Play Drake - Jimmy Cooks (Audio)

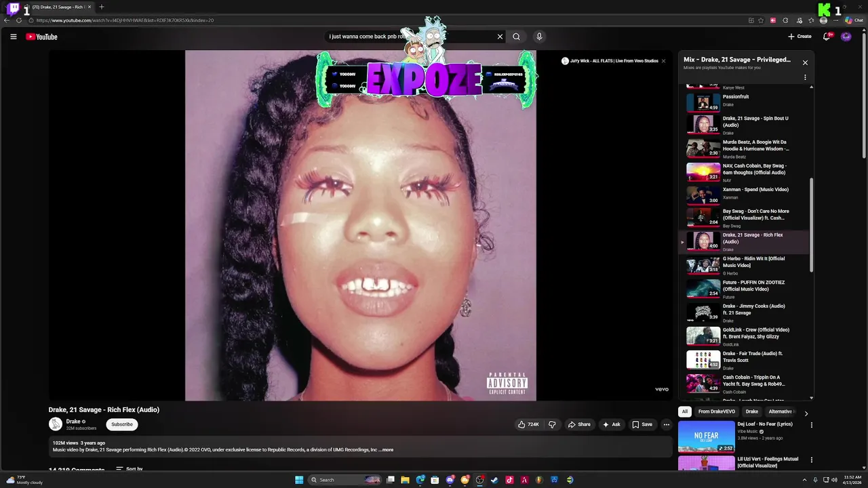tap(745, 312)
